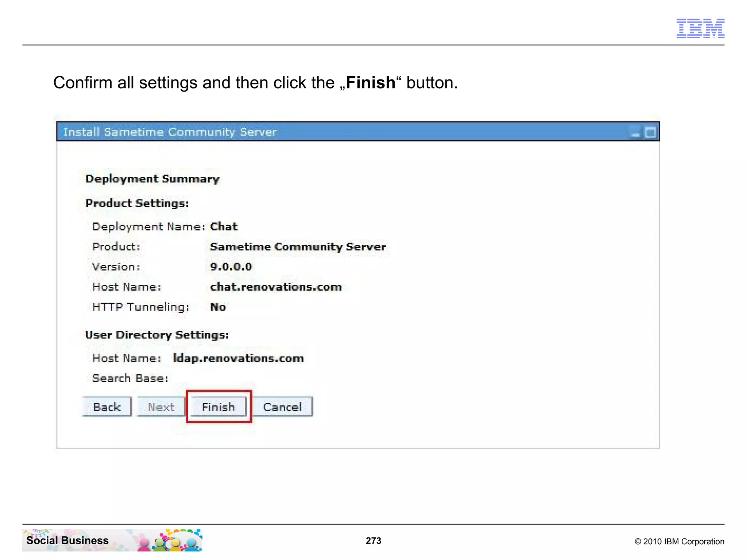Click the greyed-out Next button
747x560 pixels.
tap(161, 407)
